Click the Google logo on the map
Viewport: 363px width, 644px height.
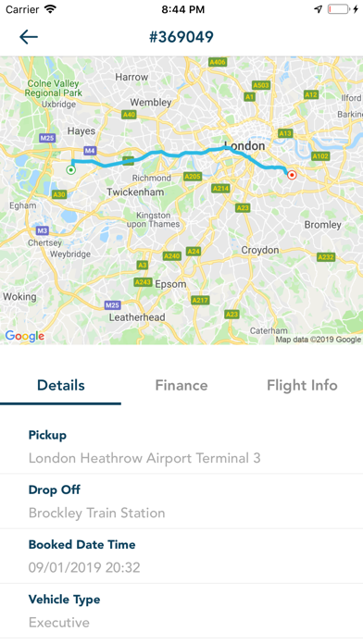pos(25,336)
